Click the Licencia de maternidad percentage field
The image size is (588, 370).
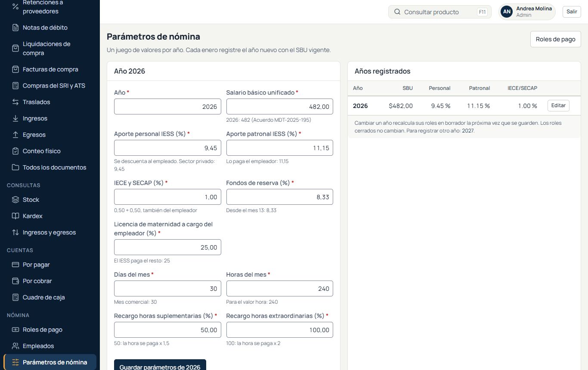tap(167, 247)
